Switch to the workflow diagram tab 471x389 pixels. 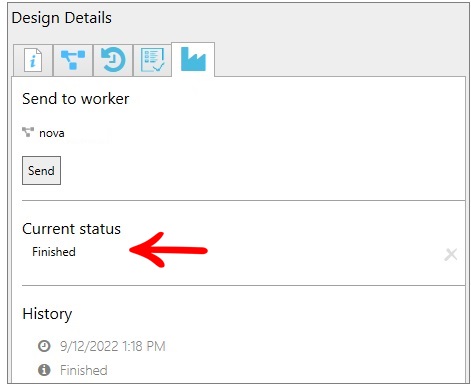point(73,60)
